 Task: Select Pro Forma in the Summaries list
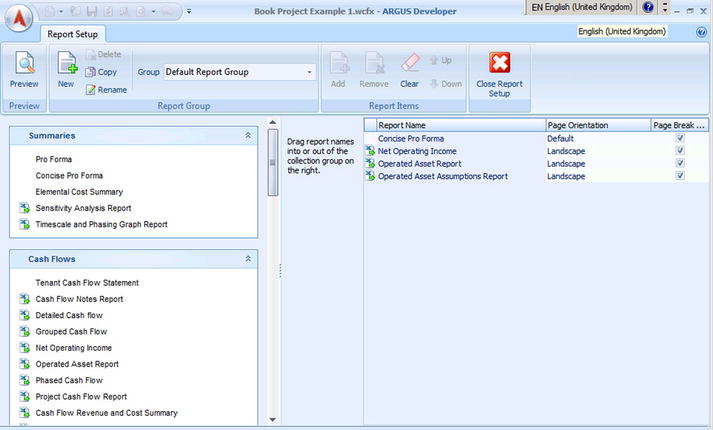(54, 159)
